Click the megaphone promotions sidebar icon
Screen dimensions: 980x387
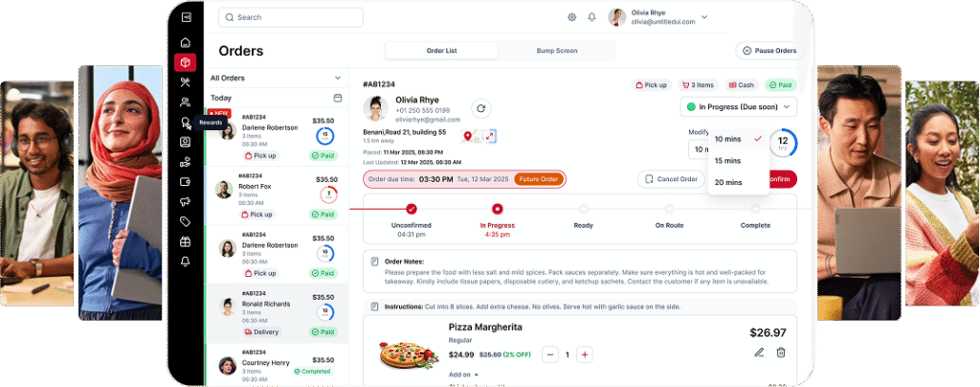click(185, 202)
